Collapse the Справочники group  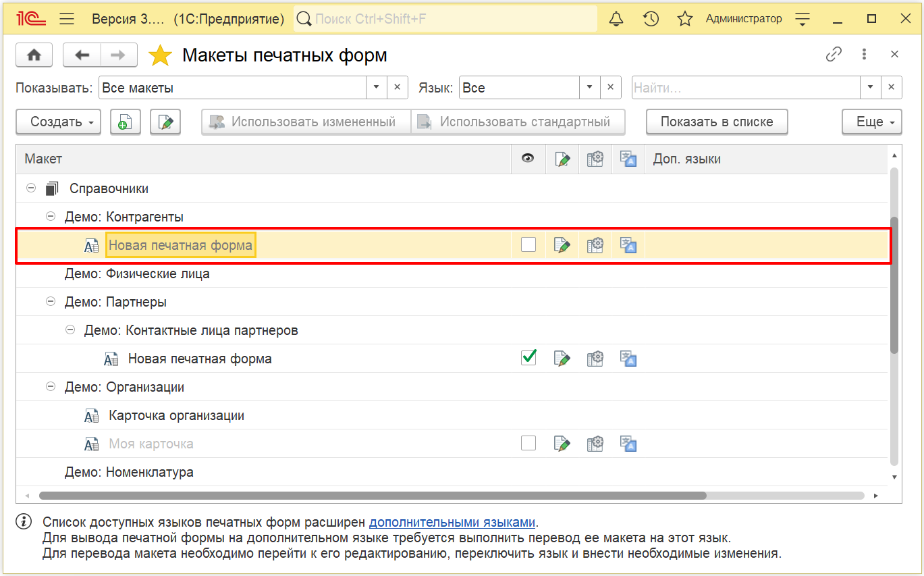coord(30,188)
